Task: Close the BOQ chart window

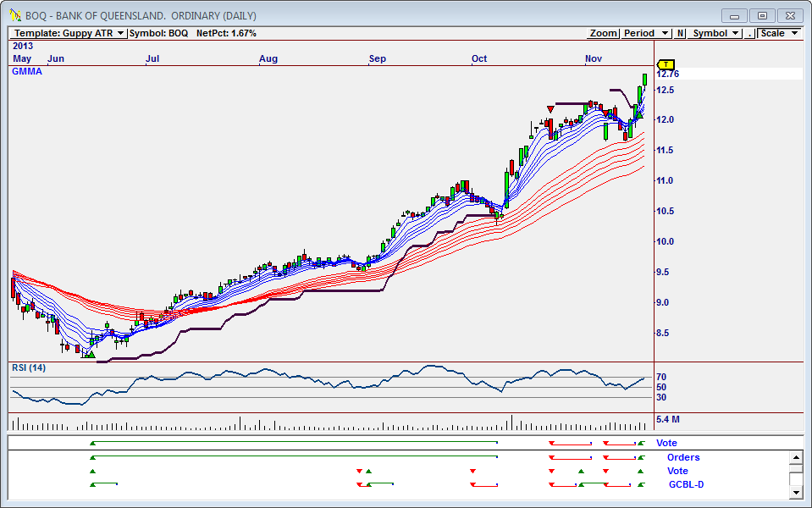Action: coord(790,15)
